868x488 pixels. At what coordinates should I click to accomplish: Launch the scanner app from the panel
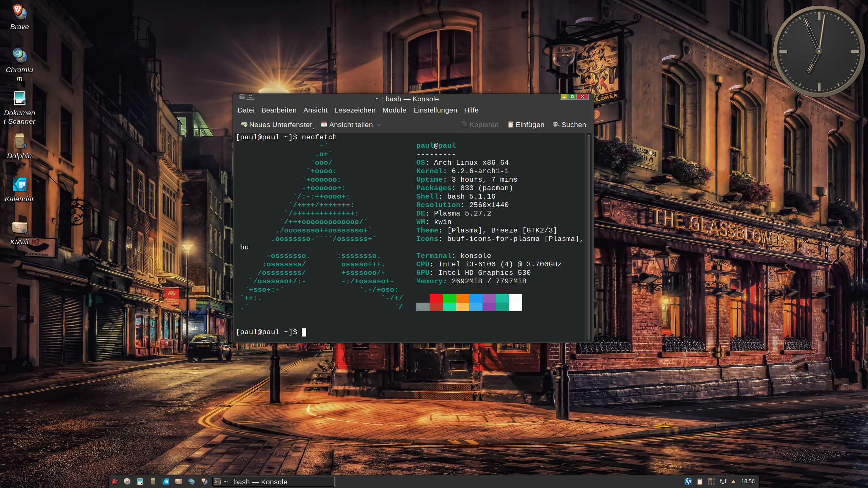tap(140, 481)
